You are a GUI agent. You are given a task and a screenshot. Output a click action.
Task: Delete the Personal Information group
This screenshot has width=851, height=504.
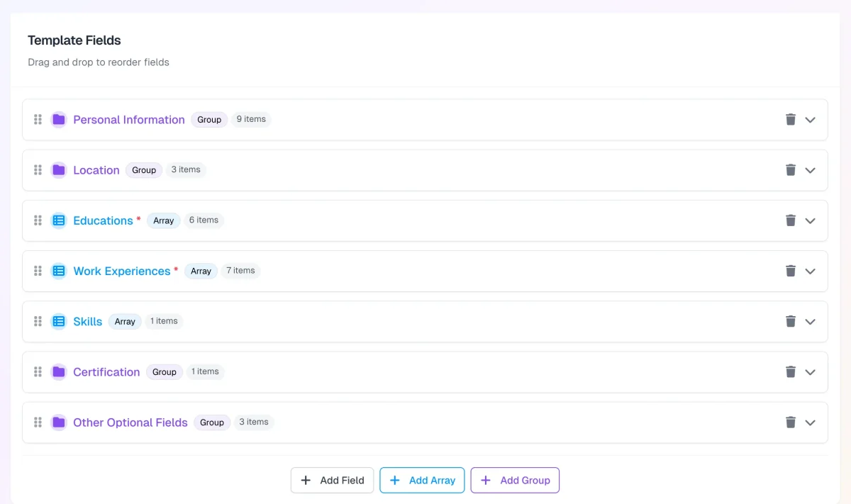790,120
